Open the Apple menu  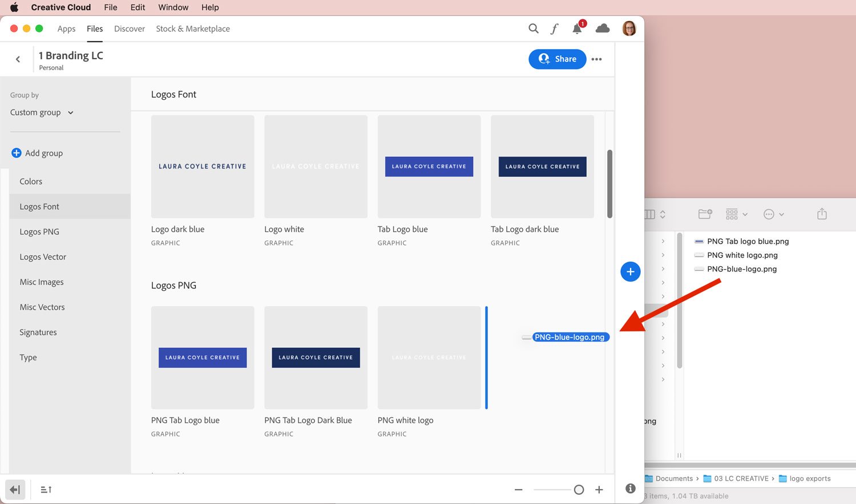[14, 7]
